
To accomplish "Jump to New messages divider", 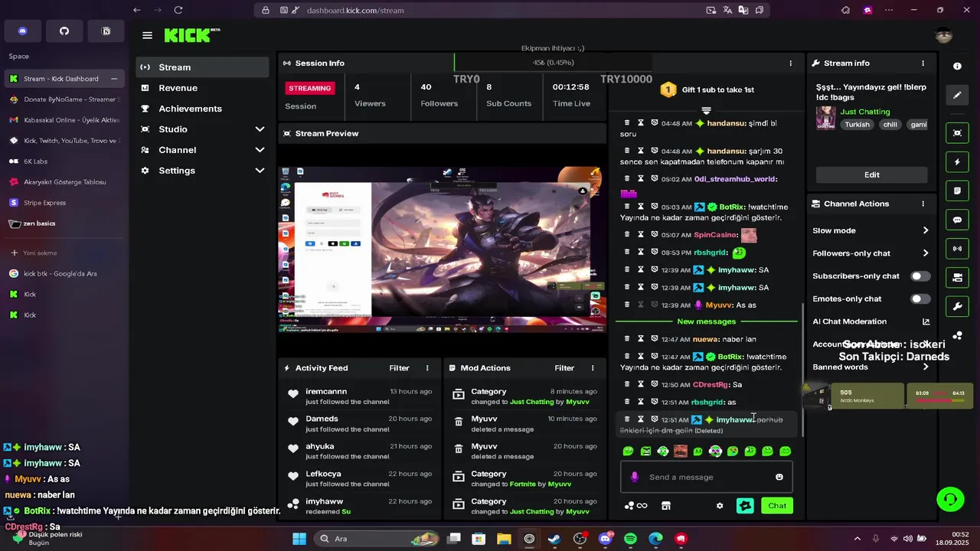I will pos(706,321).
